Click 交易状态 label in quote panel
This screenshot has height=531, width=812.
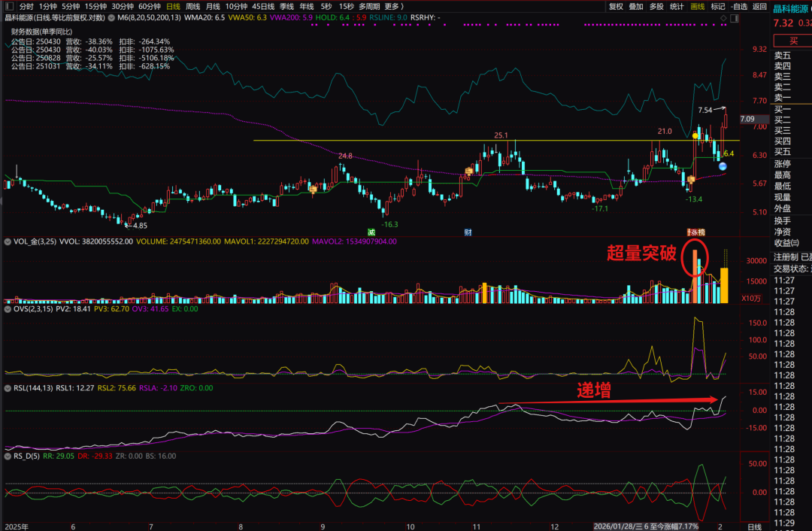pos(791,269)
